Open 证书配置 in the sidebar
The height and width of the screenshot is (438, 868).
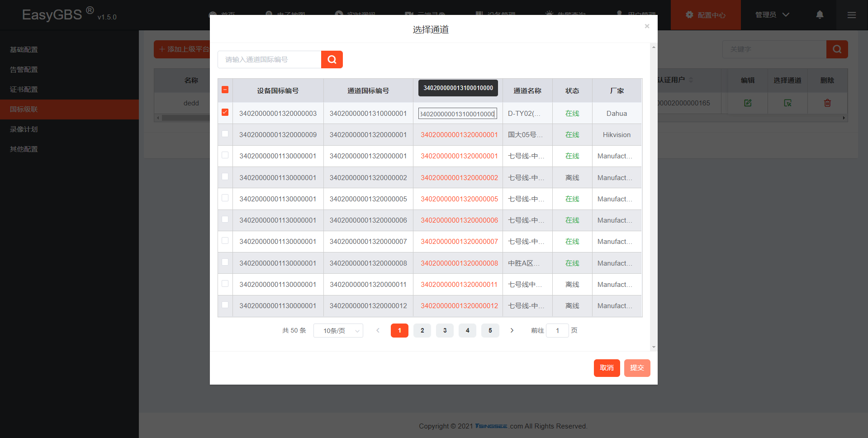pyautogui.click(x=24, y=90)
